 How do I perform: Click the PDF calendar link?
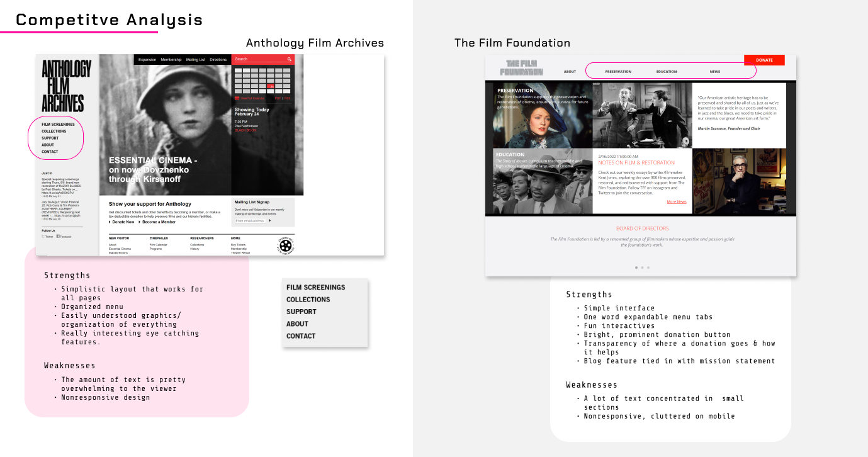(x=278, y=98)
